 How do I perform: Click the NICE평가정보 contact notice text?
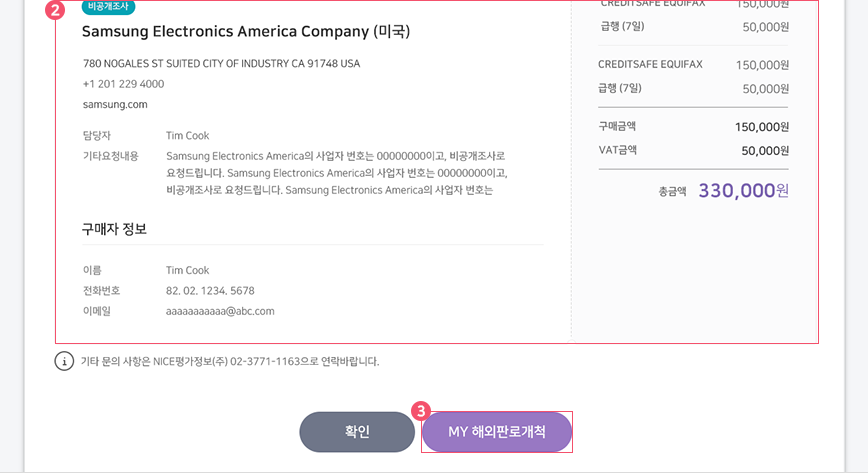click(x=230, y=361)
